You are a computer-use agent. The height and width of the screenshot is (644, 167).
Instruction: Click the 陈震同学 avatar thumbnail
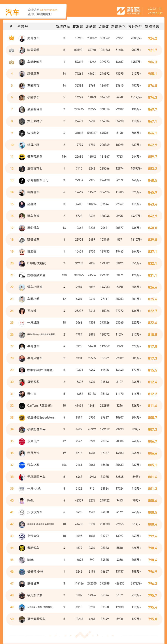click(x=22, y=50)
